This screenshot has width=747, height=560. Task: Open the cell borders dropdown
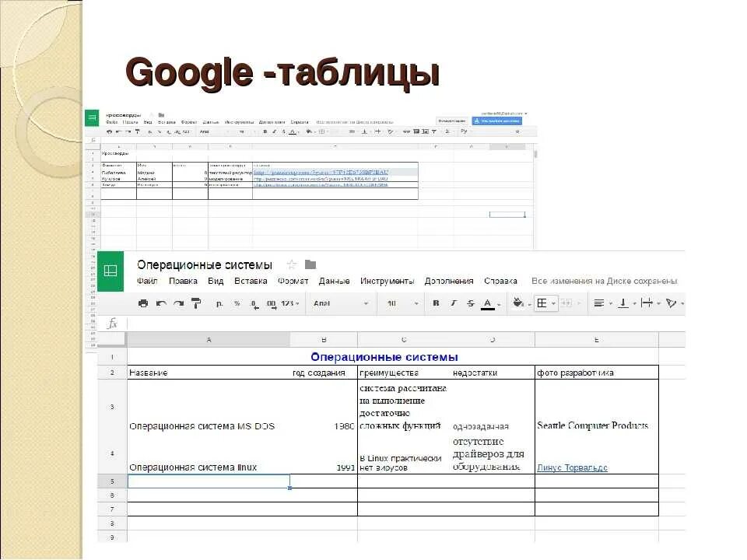click(x=545, y=303)
